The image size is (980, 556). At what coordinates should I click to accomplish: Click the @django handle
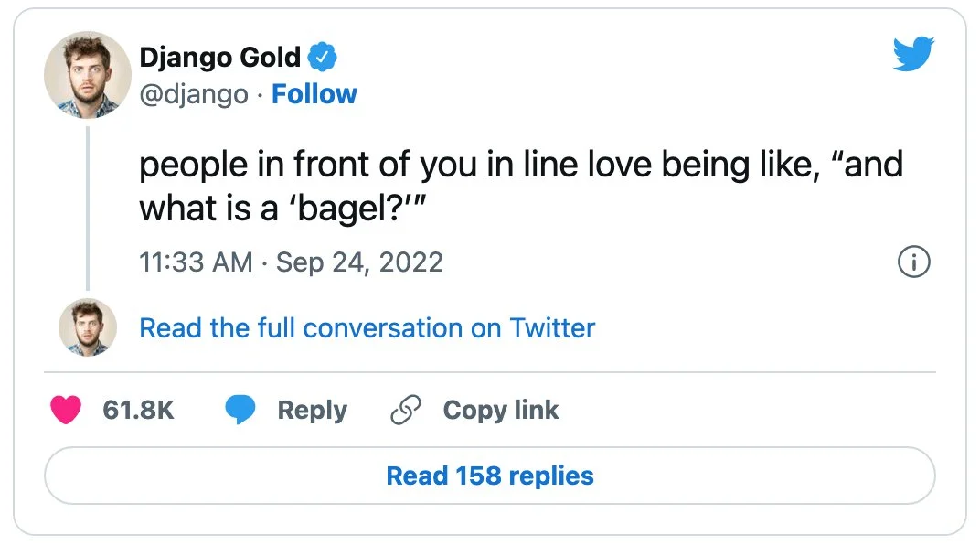click(193, 94)
